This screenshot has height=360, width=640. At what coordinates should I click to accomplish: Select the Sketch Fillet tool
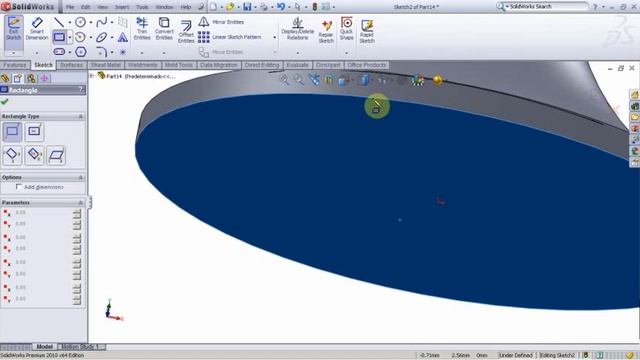point(102,52)
